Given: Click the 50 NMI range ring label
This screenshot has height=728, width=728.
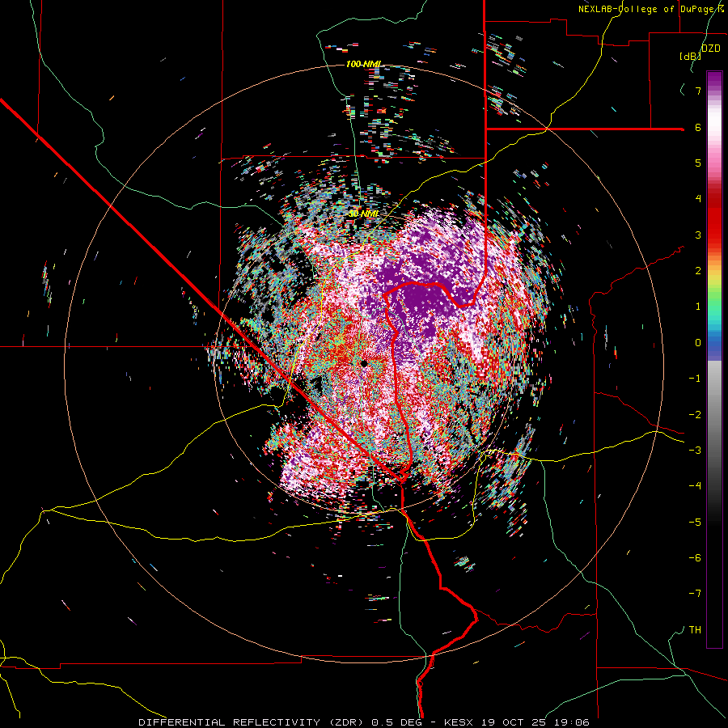Looking at the screenshot, I should pyautogui.click(x=363, y=214).
